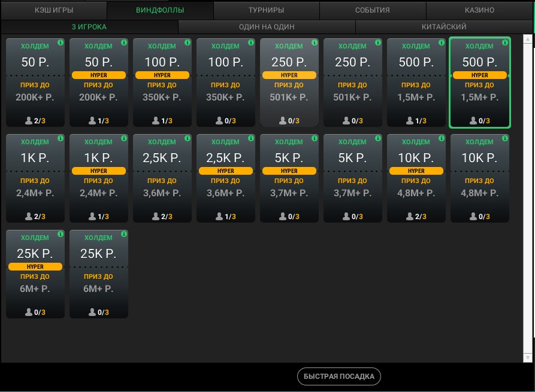Open info icon on 250 Р. HYPER card
The width and height of the screenshot is (535, 392).
coord(315,42)
